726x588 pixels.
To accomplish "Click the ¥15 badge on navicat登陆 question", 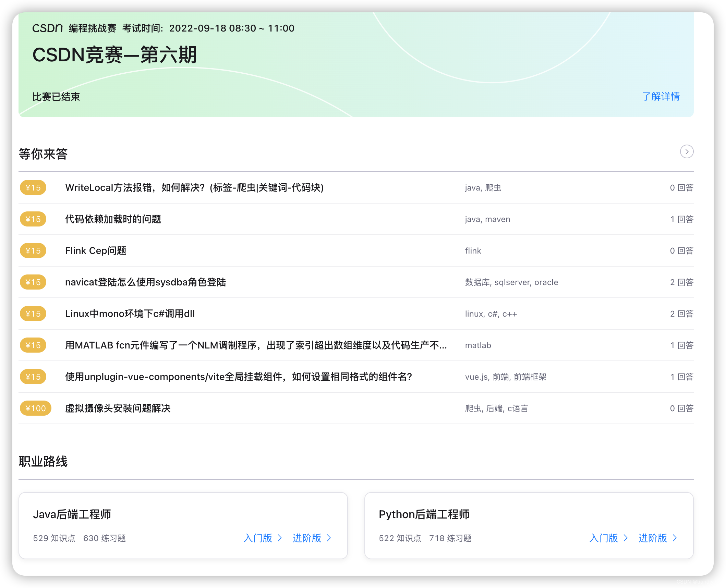I will [33, 282].
